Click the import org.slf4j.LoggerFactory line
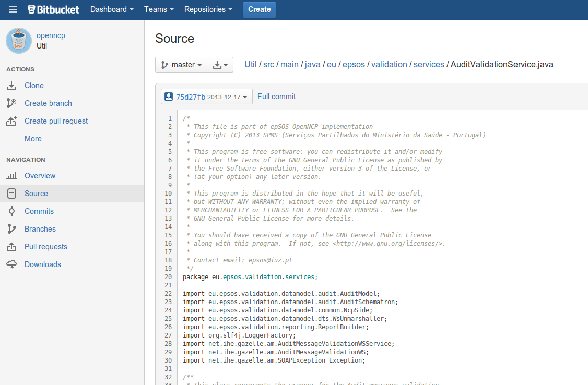Image resolution: width=588 pixels, height=385 pixels. pos(239,335)
